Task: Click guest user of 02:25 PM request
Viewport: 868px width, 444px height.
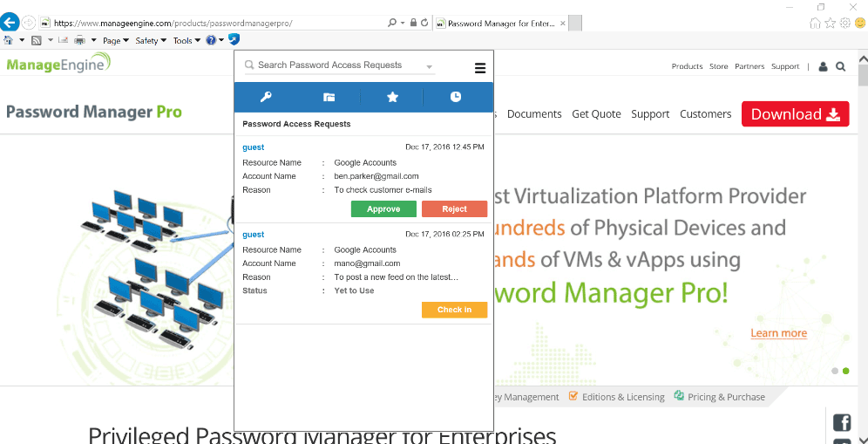Action: point(253,235)
